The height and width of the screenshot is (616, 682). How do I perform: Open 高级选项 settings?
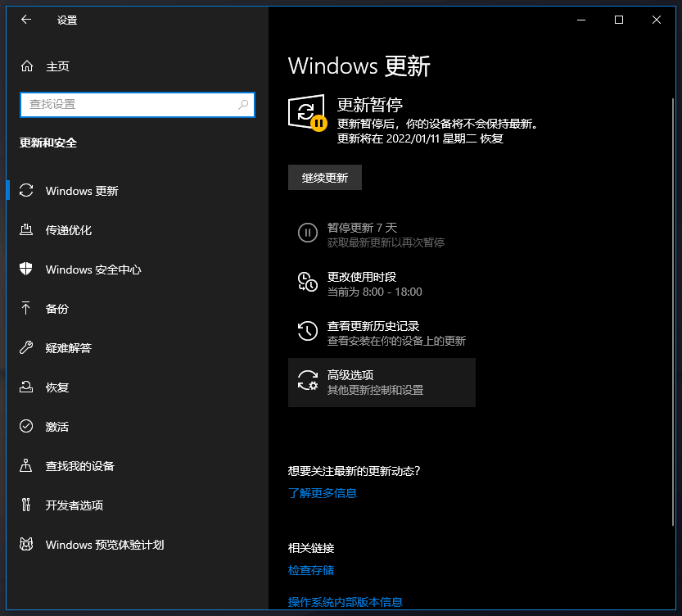click(382, 383)
